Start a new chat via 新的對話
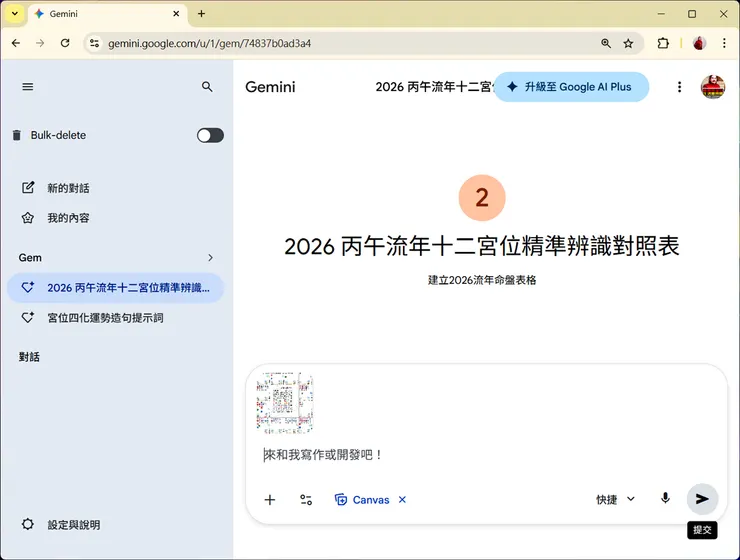The image size is (740, 560). tap(68, 188)
